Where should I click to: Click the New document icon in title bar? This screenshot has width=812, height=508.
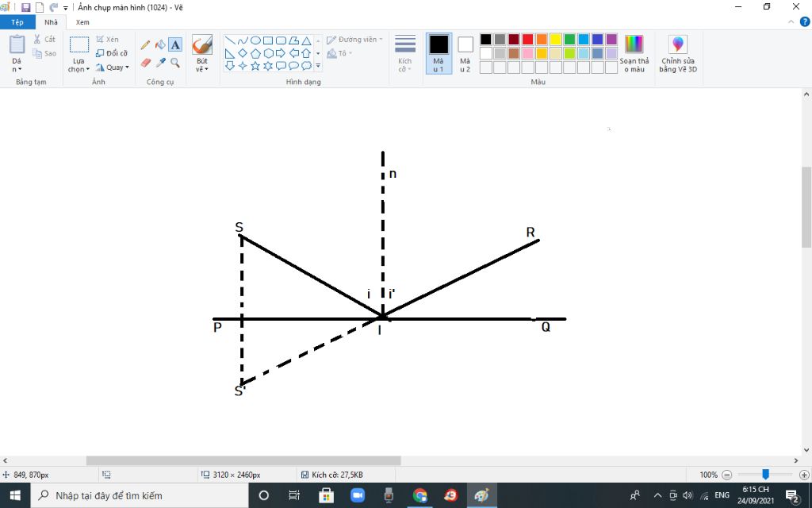tap(40, 7)
